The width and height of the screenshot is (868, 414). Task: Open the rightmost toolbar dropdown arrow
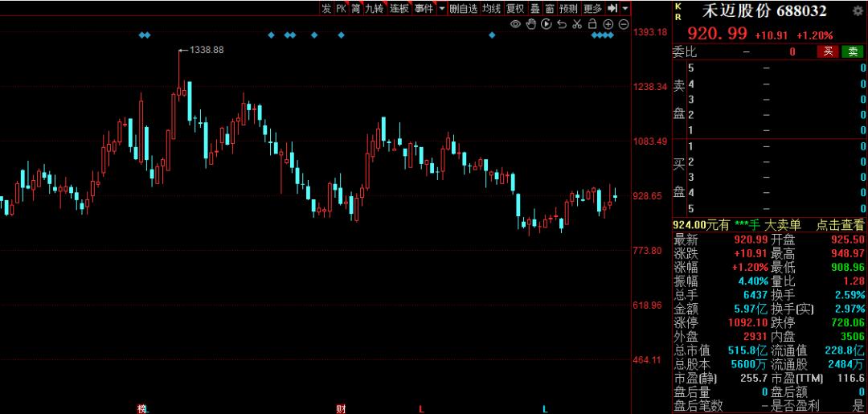[625, 8]
